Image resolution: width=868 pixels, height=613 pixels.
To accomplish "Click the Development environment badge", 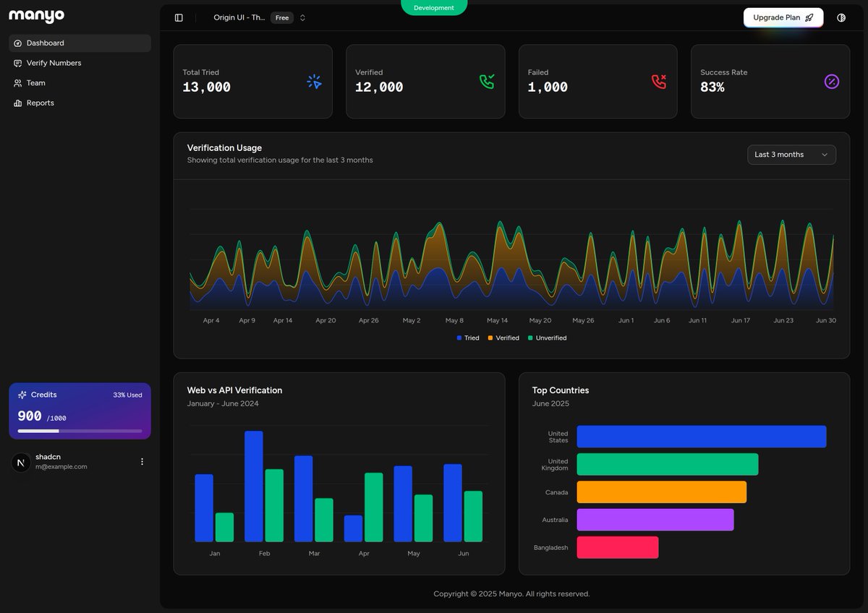I will [434, 8].
